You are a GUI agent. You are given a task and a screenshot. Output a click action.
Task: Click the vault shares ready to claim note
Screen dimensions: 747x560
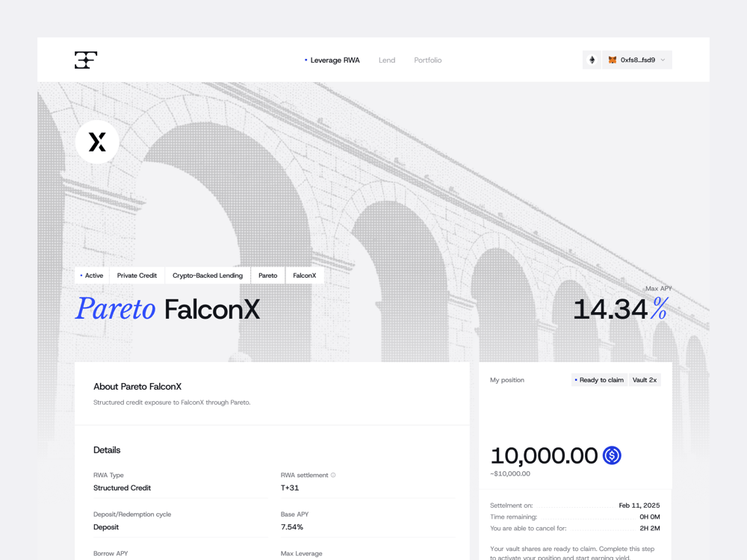(x=572, y=553)
